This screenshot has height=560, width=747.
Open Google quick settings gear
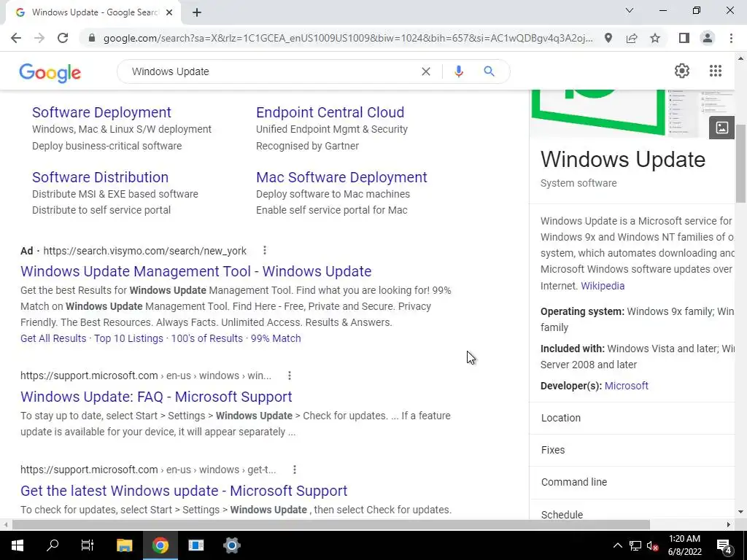click(x=682, y=71)
